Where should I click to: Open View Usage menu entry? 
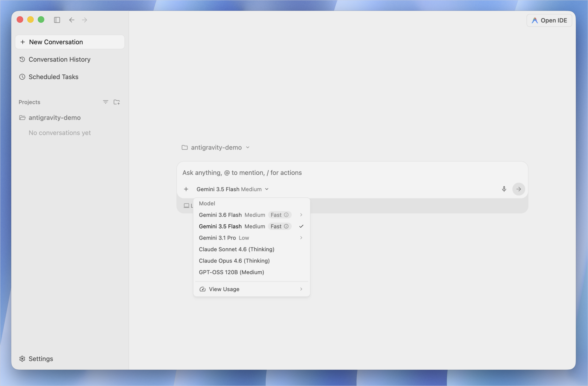point(251,289)
